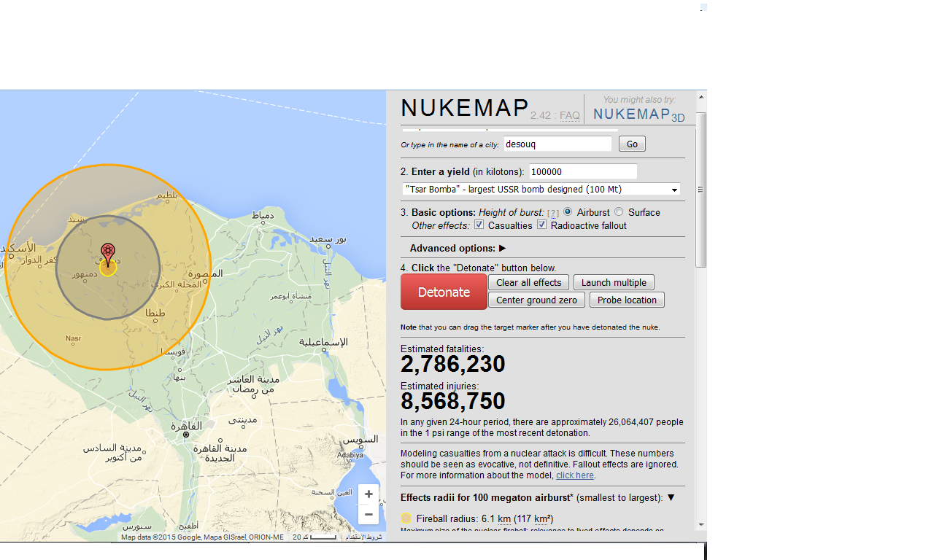Click the panel scrollbar up arrow
The width and height of the screenshot is (934, 560).
pos(701,97)
